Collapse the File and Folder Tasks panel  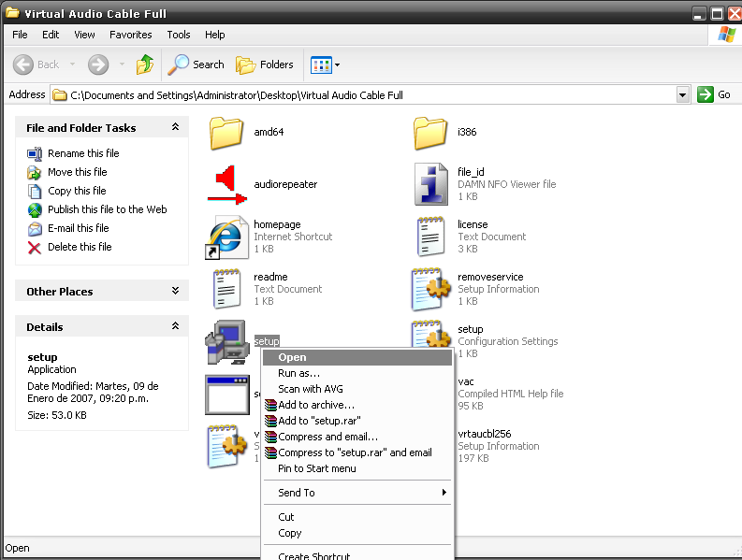(x=175, y=127)
